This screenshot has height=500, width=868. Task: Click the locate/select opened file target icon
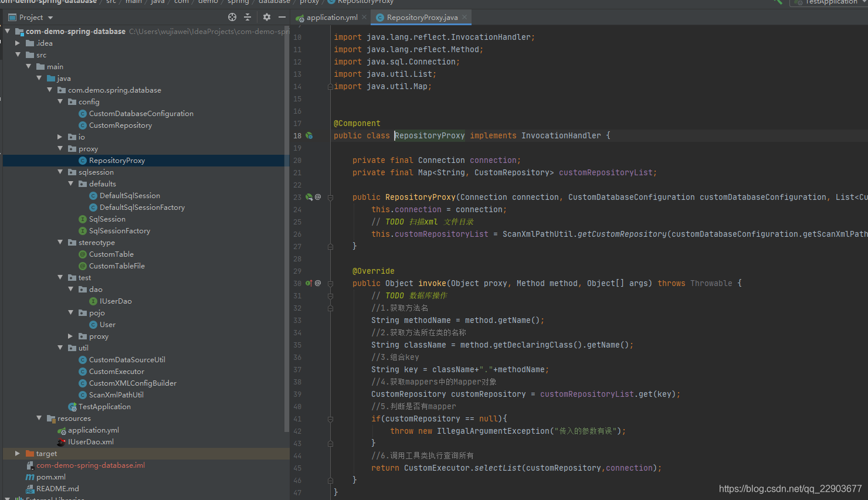click(232, 17)
